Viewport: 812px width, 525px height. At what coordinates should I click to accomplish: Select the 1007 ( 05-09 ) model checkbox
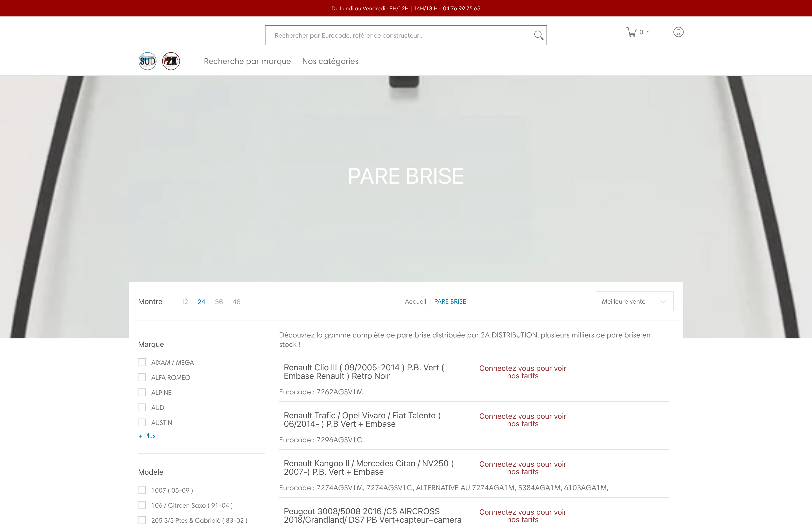point(142,490)
